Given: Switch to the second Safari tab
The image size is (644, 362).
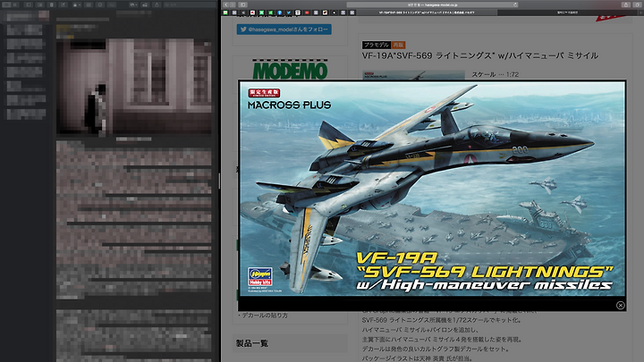Looking at the screenshot, I should point(567,13).
